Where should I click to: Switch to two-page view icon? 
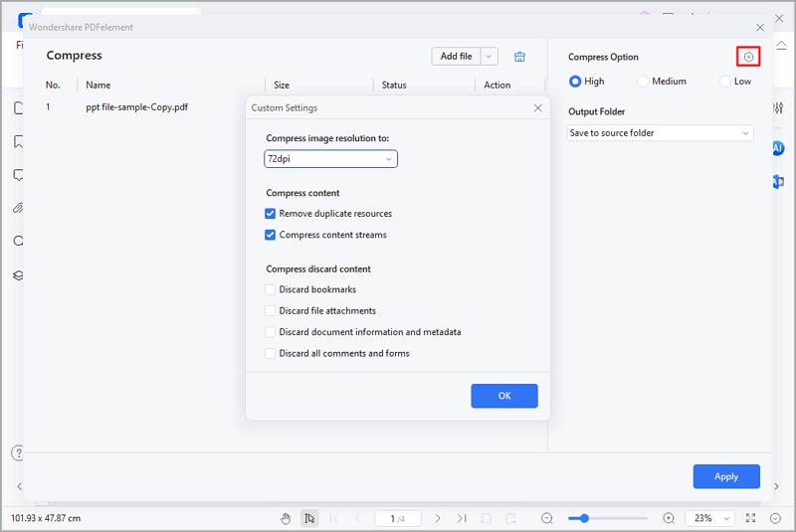(510, 518)
